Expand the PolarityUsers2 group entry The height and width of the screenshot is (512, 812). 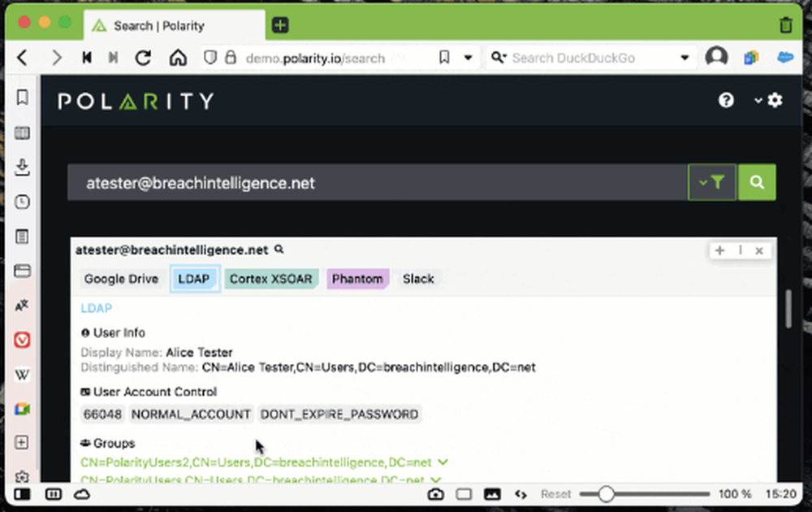pyautogui.click(x=443, y=462)
